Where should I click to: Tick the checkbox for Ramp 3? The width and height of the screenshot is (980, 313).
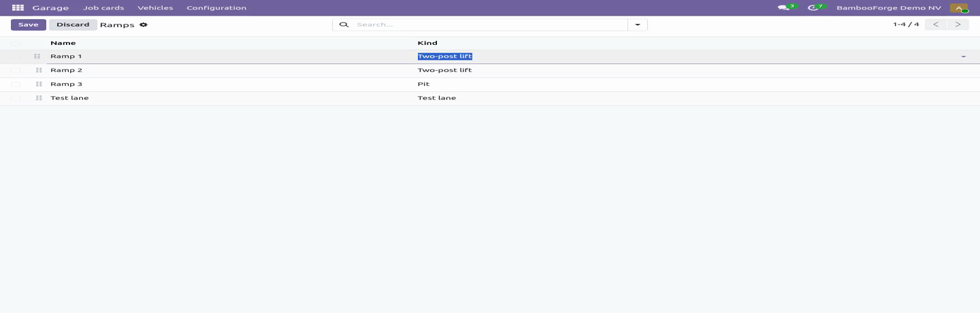click(x=16, y=84)
